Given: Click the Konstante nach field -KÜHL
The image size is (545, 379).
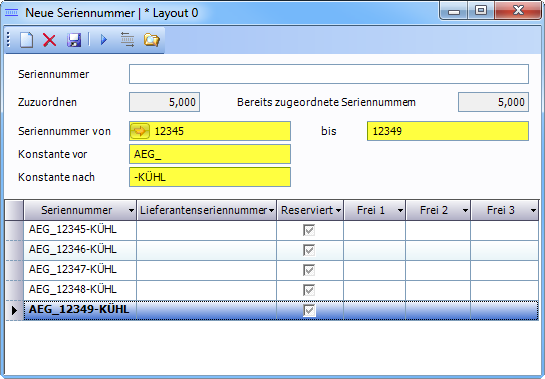Looking at the screenshot, I should pos(210,177).
